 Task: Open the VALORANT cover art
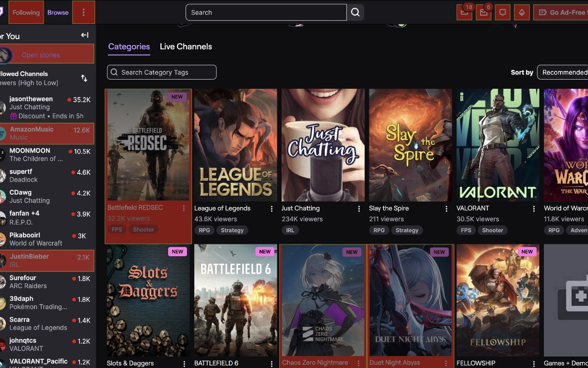click(498, 145)
